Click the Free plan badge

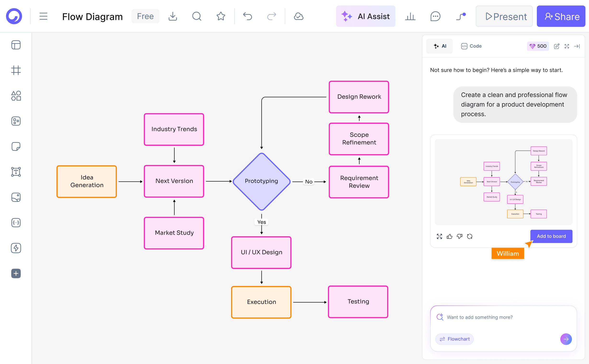[145, 16]
